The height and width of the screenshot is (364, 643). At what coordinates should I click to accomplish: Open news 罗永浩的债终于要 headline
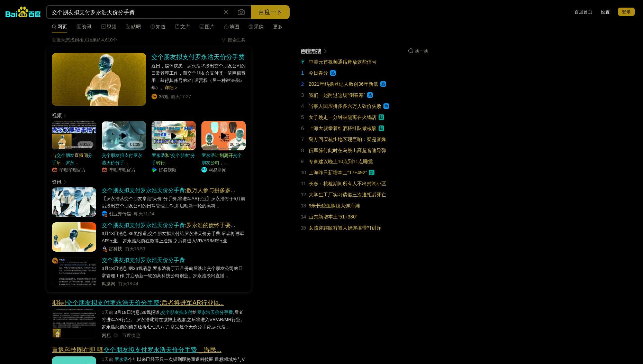(x=168, y=225)
